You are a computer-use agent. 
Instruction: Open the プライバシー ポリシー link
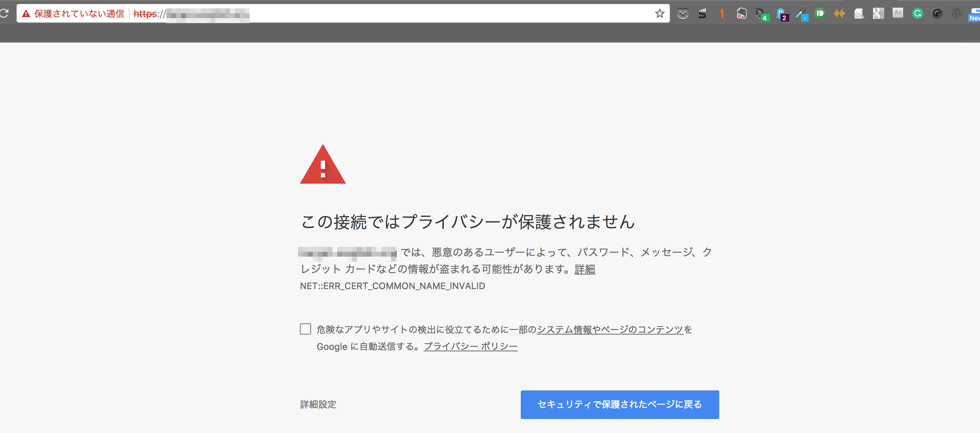tap(470, 346)
